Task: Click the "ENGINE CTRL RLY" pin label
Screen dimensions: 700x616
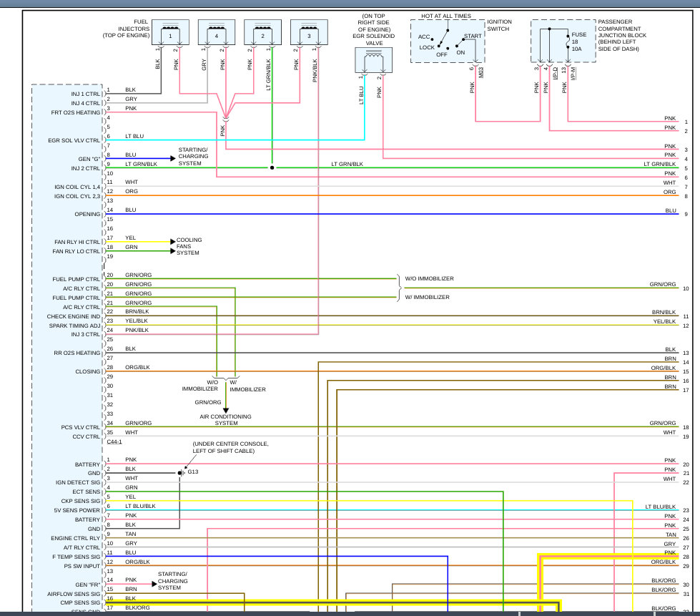Action: pos(76,539)
